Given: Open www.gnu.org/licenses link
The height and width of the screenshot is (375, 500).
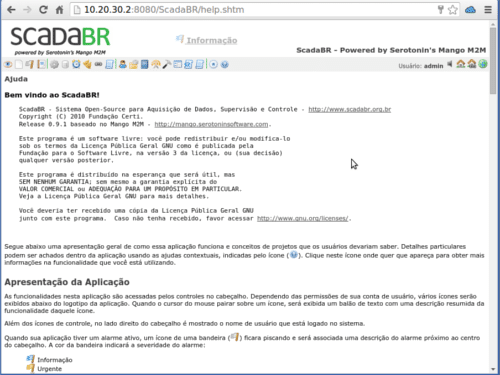Looking at the screenshot, I should pos(303,219).
